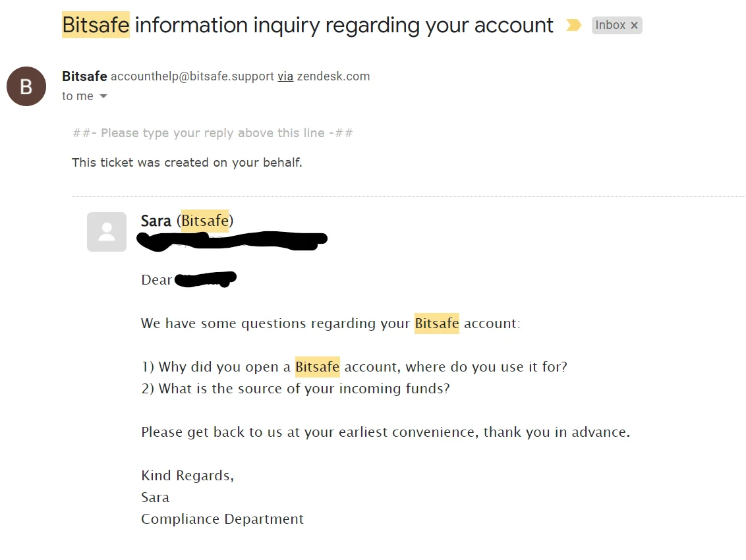
Task: Remove the Inbox label with its x
Action: (634, 26)
